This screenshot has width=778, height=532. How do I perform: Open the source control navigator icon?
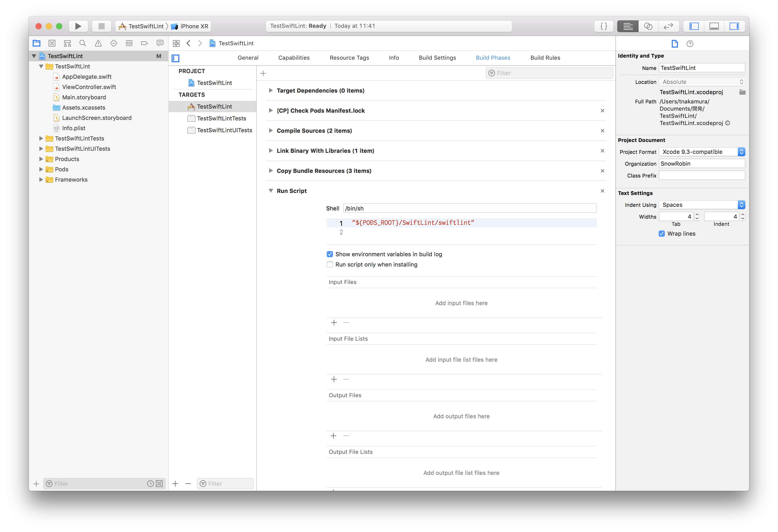52,43
